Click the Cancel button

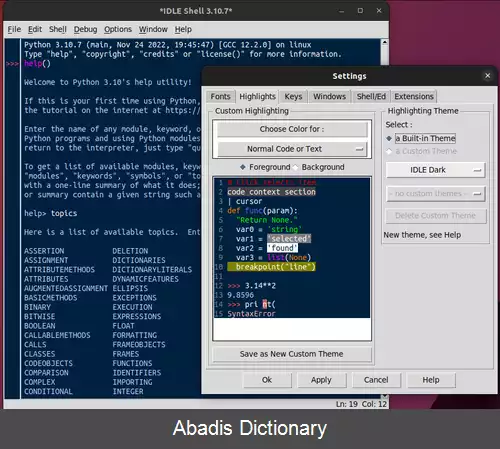coord(376,380)
